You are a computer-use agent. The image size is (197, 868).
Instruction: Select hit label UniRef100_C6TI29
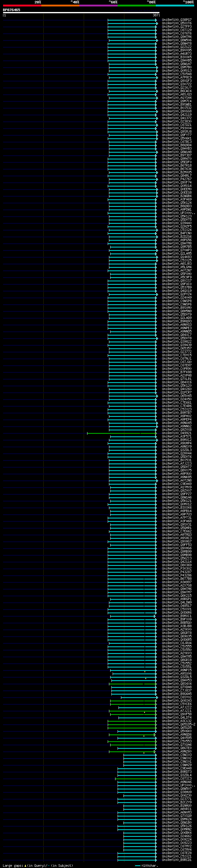pos(177,30)
